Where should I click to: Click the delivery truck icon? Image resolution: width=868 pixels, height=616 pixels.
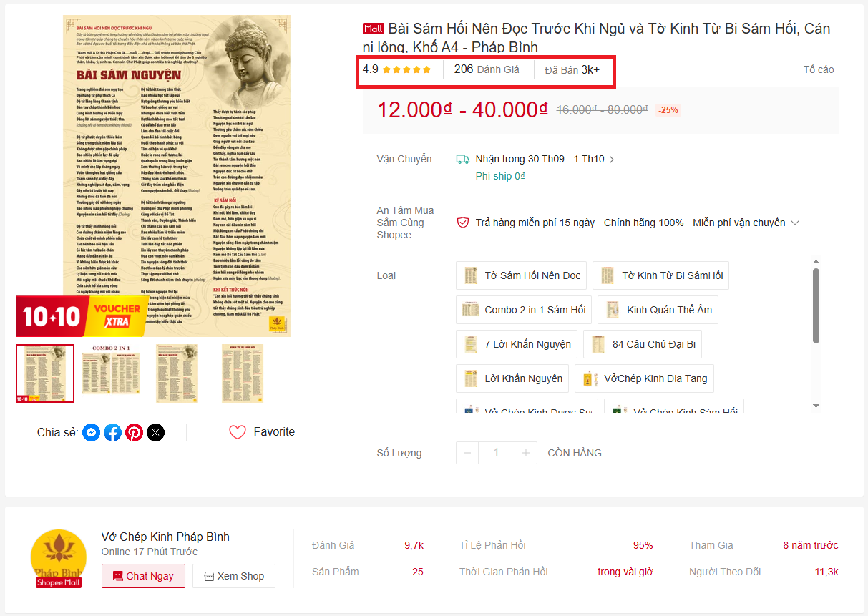click(x=463, y=159)
